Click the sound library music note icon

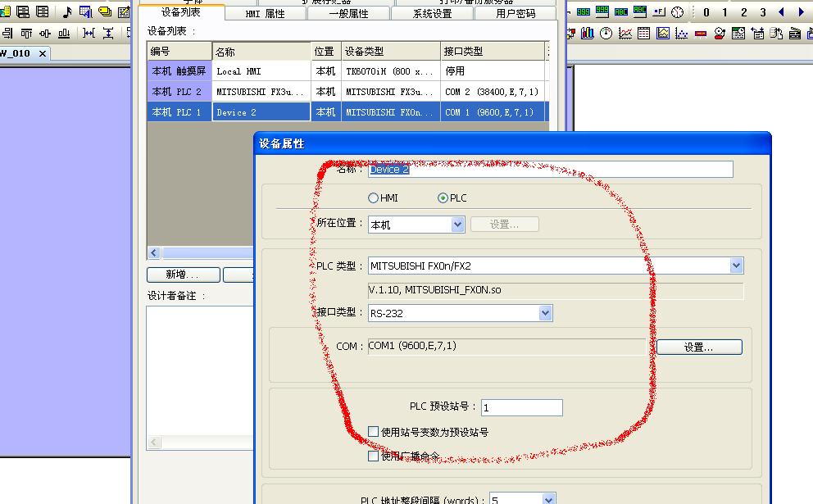(67, 12)
